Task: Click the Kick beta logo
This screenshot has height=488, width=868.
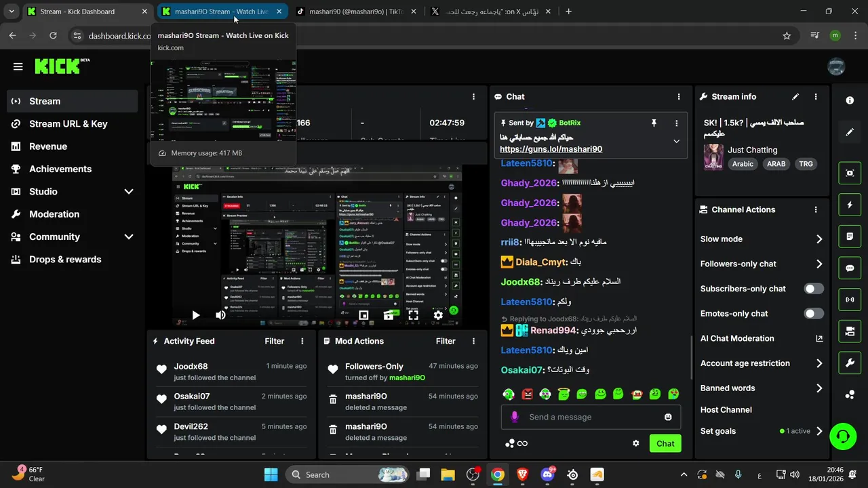Action: pos(62,66)
